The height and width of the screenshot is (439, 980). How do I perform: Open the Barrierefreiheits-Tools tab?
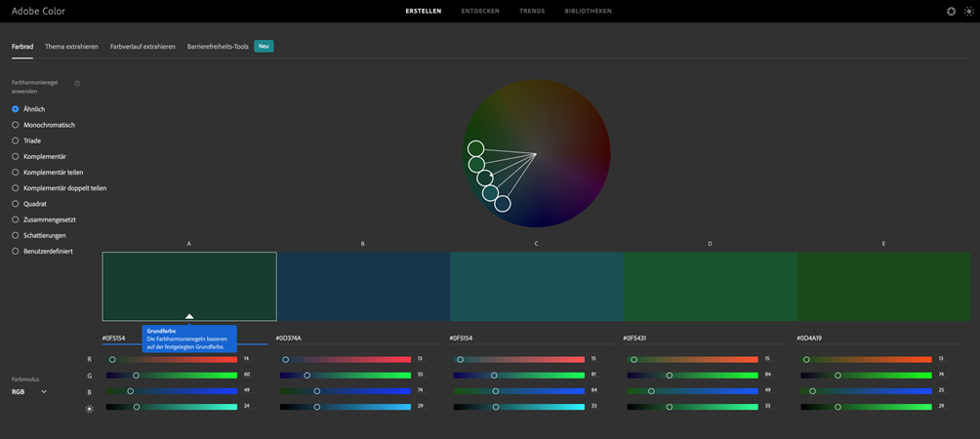pyautogui.click(x=218, y=46)
